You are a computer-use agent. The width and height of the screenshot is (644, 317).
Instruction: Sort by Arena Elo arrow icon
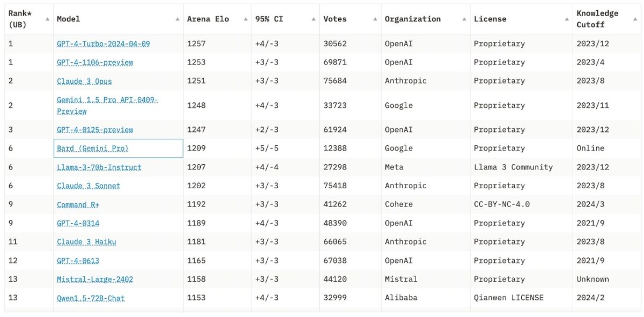coord(246,19)
